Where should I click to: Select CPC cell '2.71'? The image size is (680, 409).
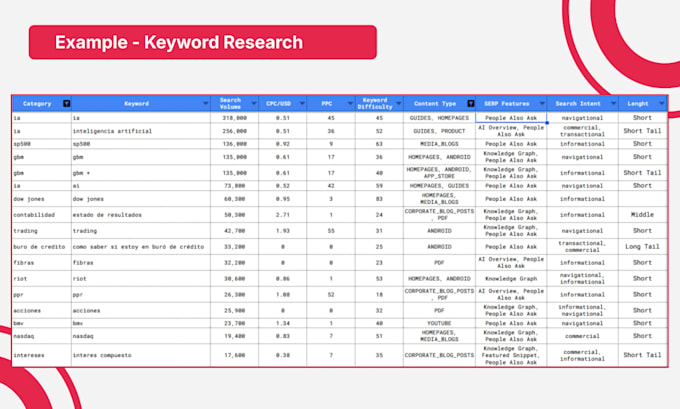pos(283,215)
